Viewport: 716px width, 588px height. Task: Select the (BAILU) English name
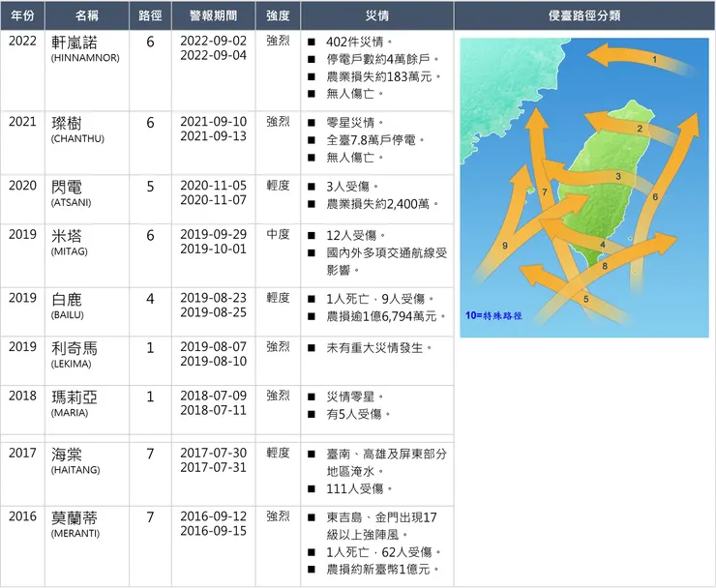point(68,315)
